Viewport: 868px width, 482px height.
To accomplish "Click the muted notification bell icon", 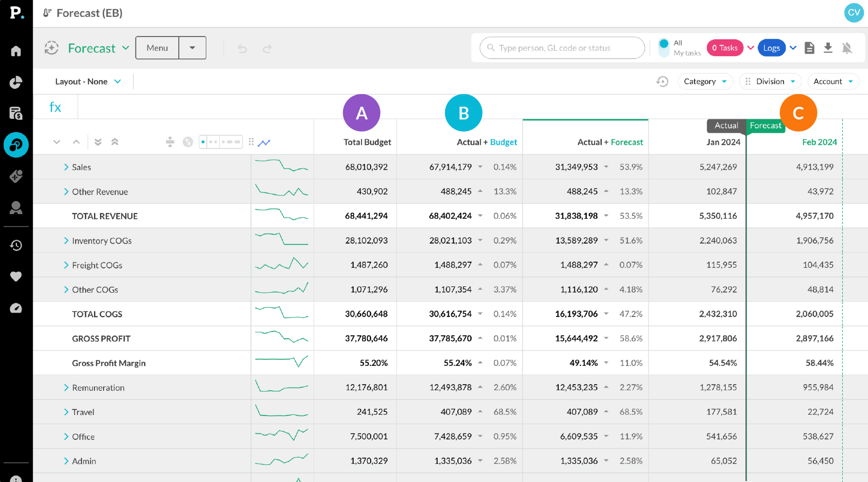I will coord(848,48).
